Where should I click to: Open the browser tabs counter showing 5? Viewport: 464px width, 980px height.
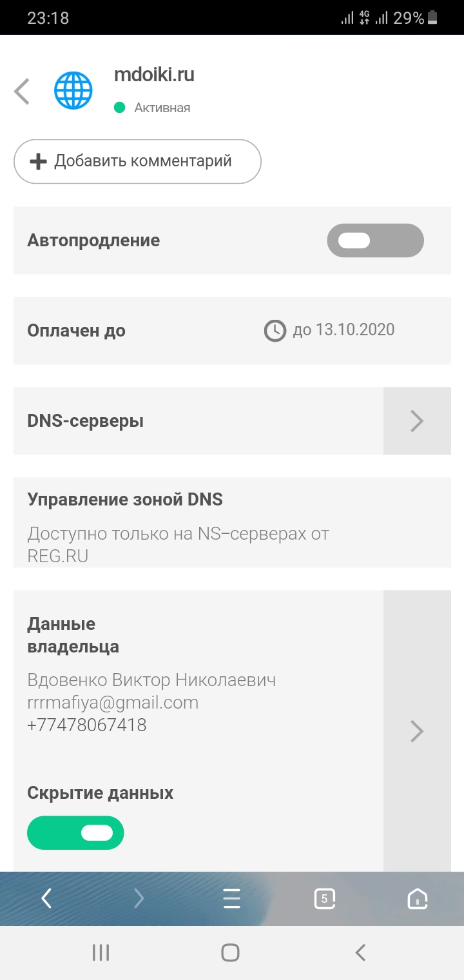pos(324,898)
